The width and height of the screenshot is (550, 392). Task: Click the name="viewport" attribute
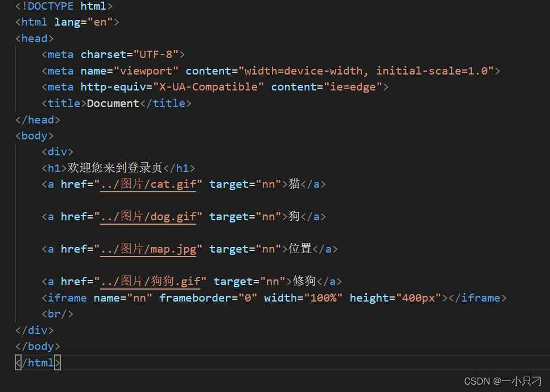tap(129, 71)
